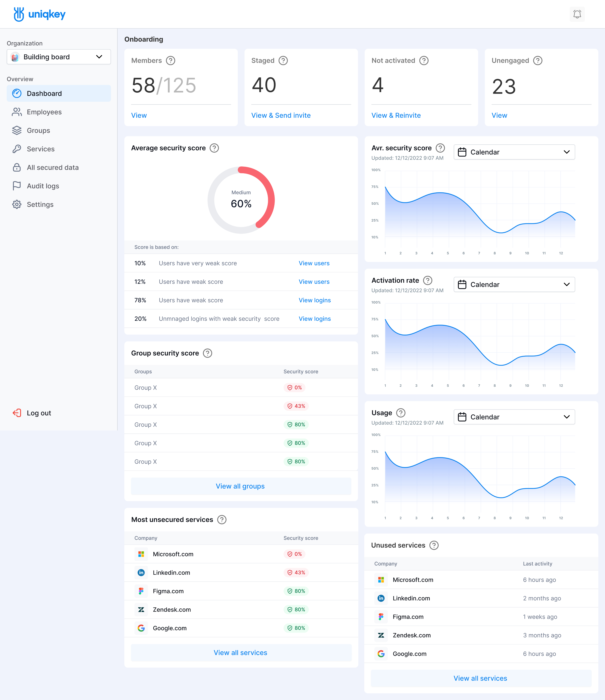Click help icon next to Unengaged
The width and height of the screenshot is (605, 700).
click(x=538, y=60)
